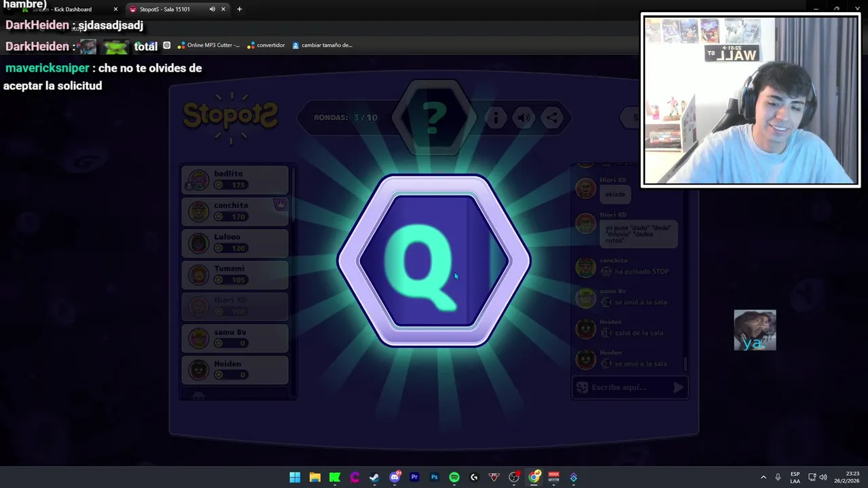Open the convertidor bookmark
Viewport: 868px width, 488px height.
click(x=266, y=45)
